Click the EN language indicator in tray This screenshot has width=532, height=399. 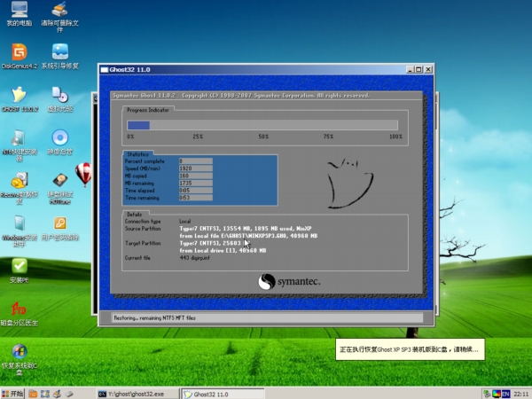[x=506, y=394]
